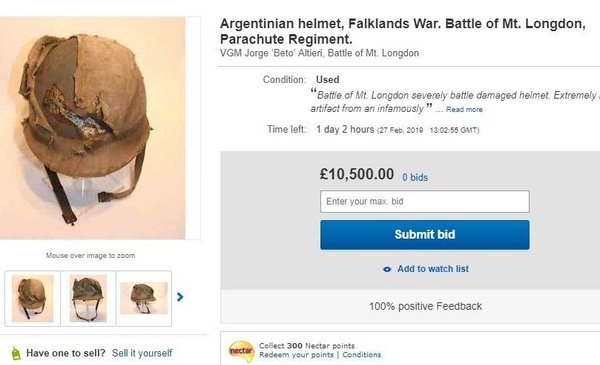Click the Nectar logo icon
The image size is (600, 365).
point(241,351)
